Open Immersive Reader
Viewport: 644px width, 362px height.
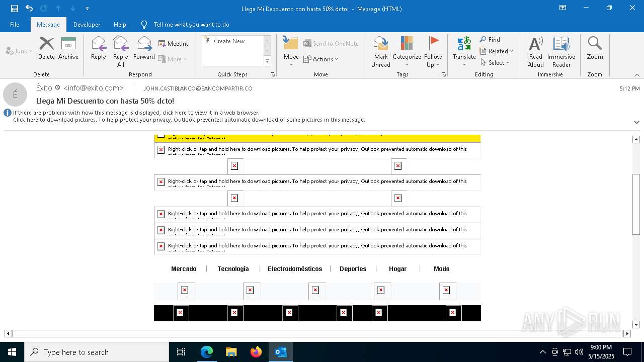[561, 52]
